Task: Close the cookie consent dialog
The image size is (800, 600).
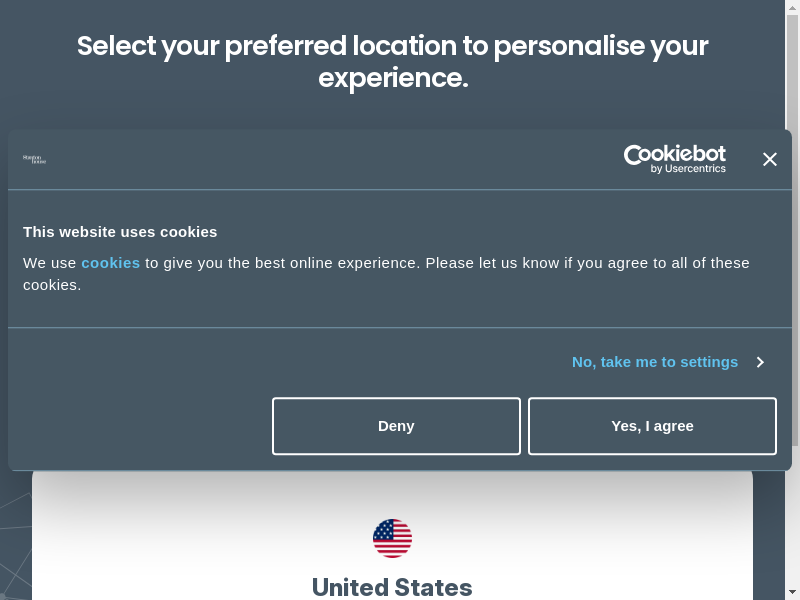Action: 769,159
